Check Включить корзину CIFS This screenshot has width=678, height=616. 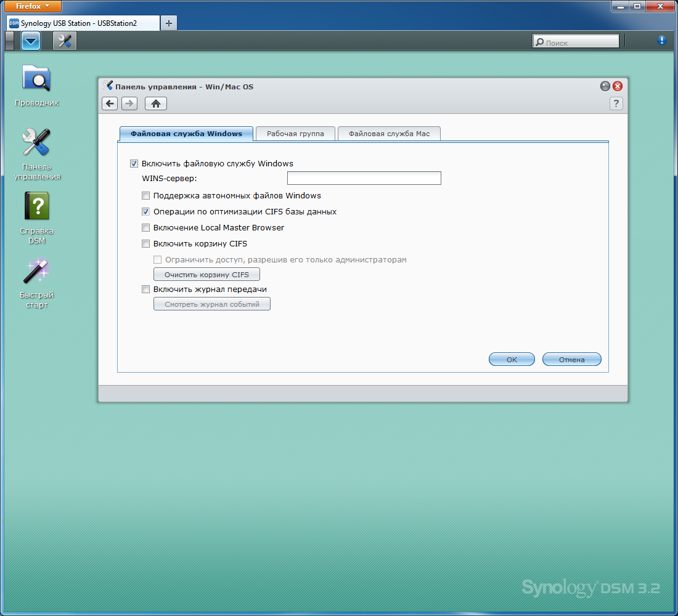[x=145, y=243]
